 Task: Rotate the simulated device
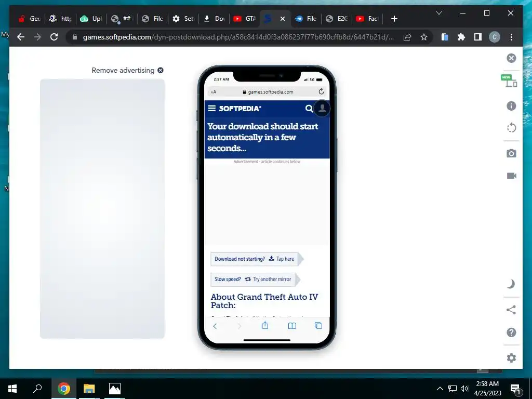tap(511, 128)
